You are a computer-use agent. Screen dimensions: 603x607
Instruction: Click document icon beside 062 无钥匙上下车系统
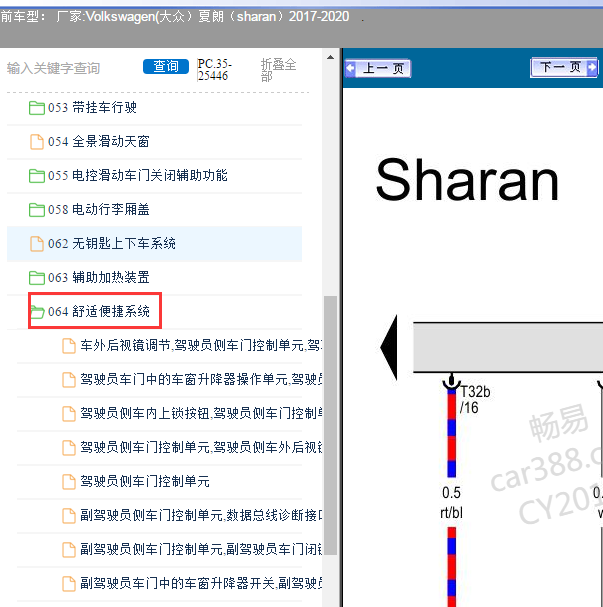tap(37, 244)
